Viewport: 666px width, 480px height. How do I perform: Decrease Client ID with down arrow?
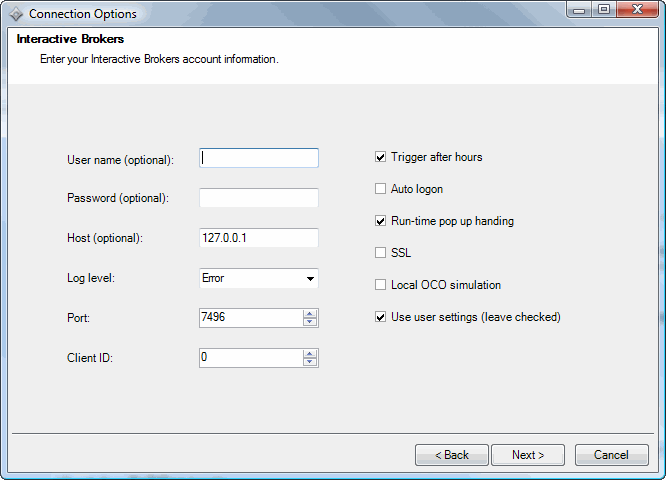[x=310, y=362]
